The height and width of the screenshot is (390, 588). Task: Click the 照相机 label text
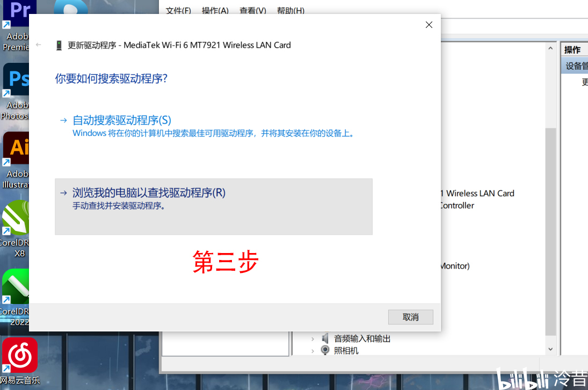tap(346, 351)
